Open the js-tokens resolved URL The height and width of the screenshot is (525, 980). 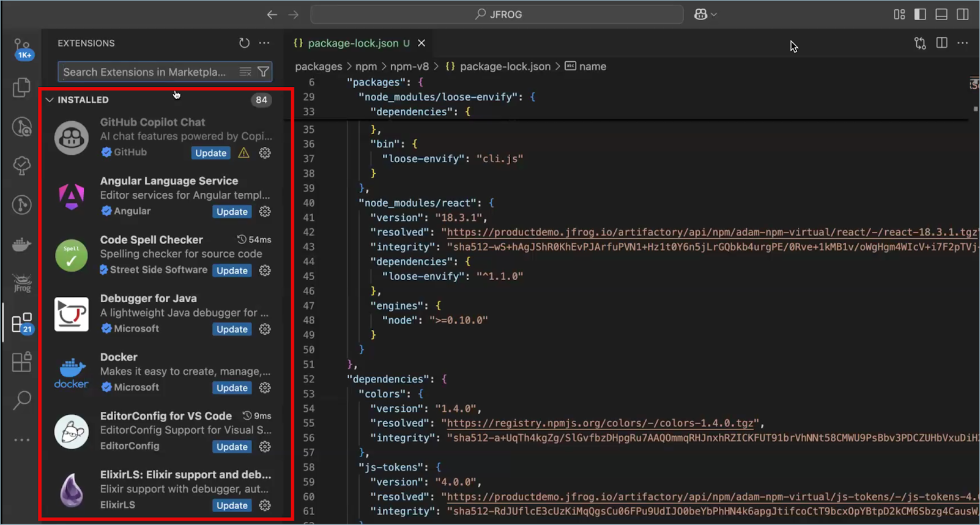pyautogui.click(x=712, y=497)
